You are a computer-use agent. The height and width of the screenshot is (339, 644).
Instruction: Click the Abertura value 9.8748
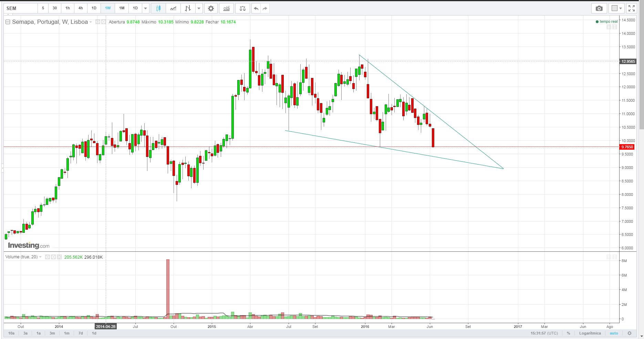(x=133, y=22)
